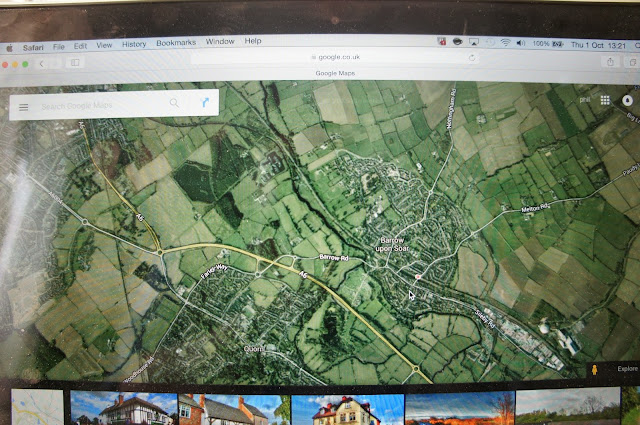Click the Safari Share button
Image resolution: width=640 pixels, height=425 pixels.
point(610,62)
